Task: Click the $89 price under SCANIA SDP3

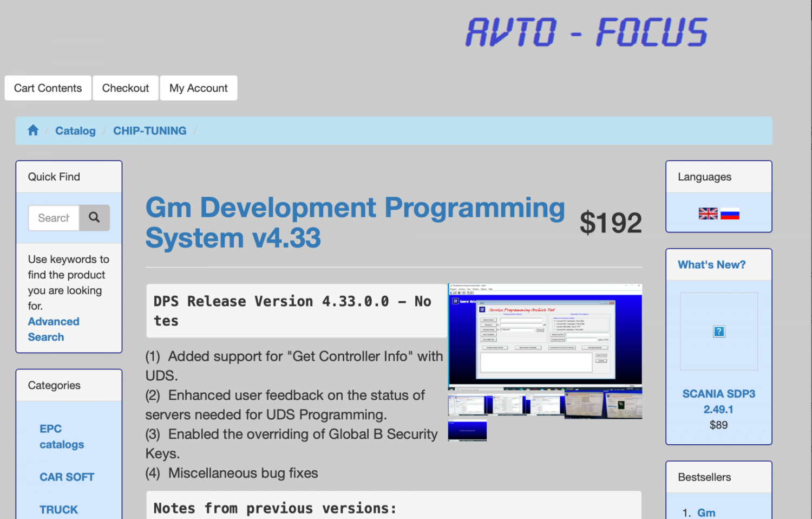Action: tap(718, 425)
